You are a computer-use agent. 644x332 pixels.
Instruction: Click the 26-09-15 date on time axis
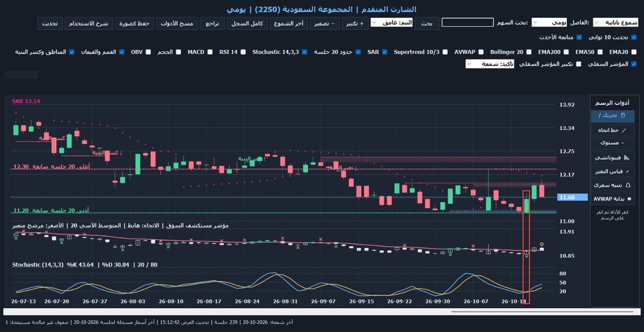point(362,301)
